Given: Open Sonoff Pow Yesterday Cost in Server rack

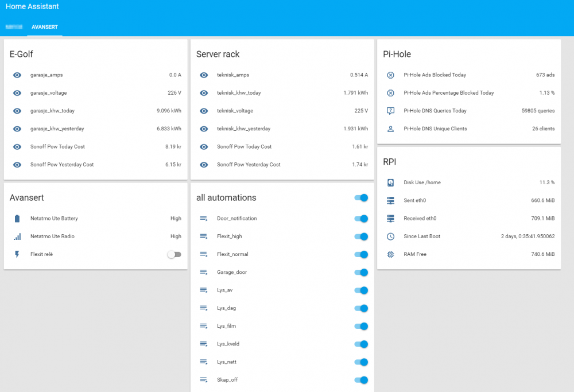Looking at the screenshot, I should (249, 165).
